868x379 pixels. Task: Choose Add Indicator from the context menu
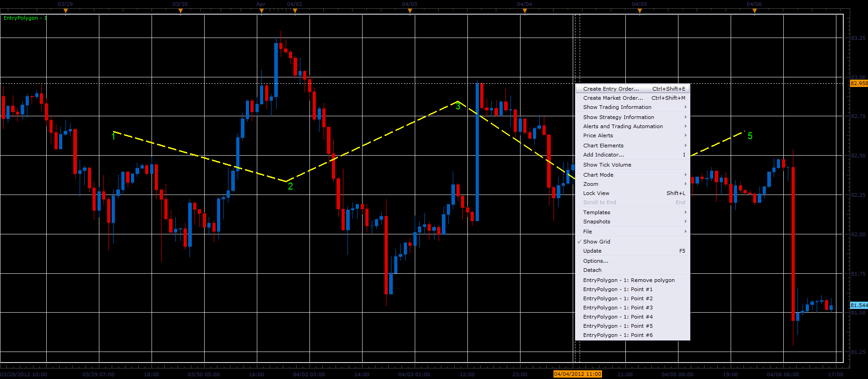coord(632,155)
